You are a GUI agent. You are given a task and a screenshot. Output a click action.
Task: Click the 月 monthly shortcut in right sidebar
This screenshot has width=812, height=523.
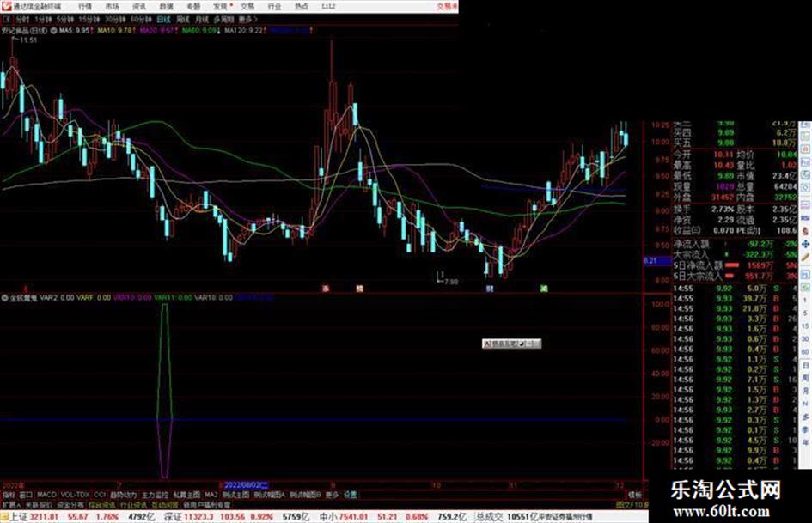pyautogui.click(x=805, y=392)
